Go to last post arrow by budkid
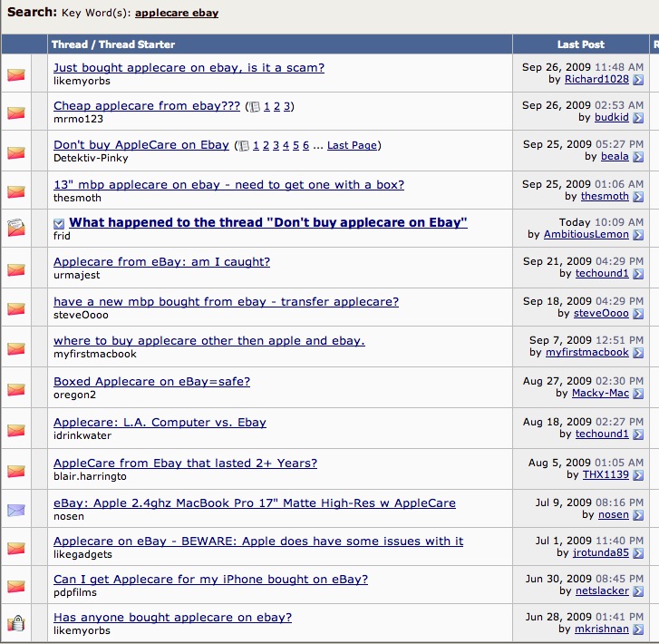The width and height of the screenshot is (659, 644). click(638, 118)
